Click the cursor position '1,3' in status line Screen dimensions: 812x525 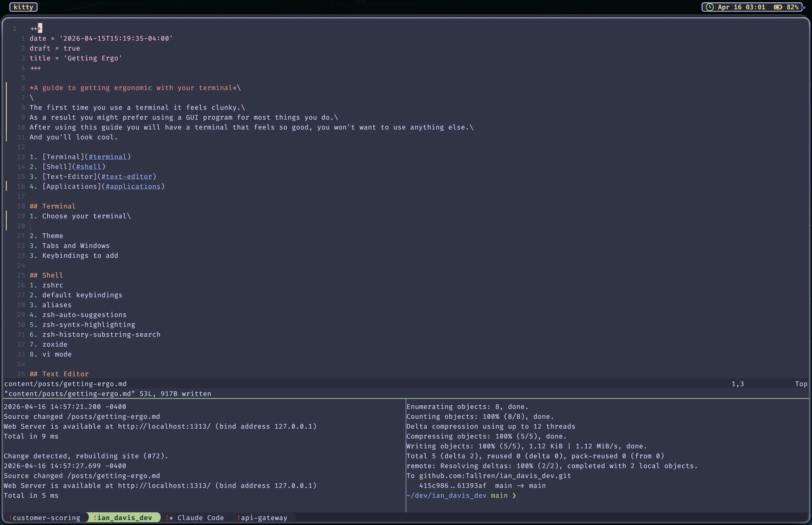(738, 384)
